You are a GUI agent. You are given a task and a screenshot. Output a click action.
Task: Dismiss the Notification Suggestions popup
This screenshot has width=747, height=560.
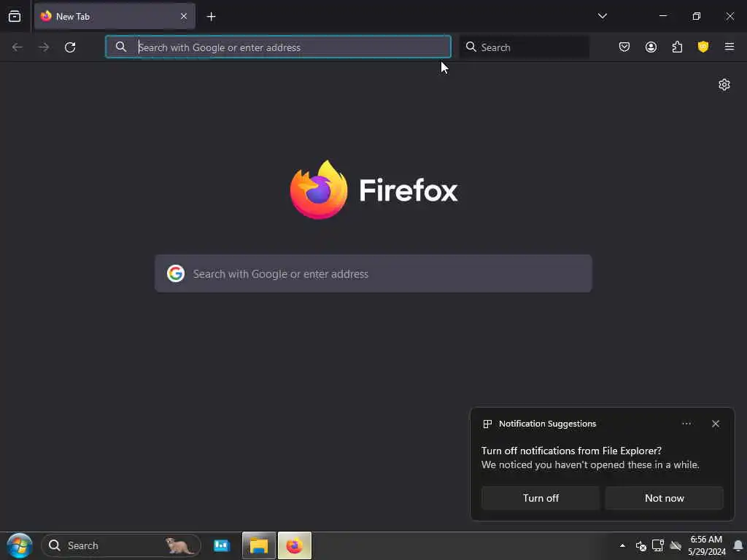click(716, 424)
